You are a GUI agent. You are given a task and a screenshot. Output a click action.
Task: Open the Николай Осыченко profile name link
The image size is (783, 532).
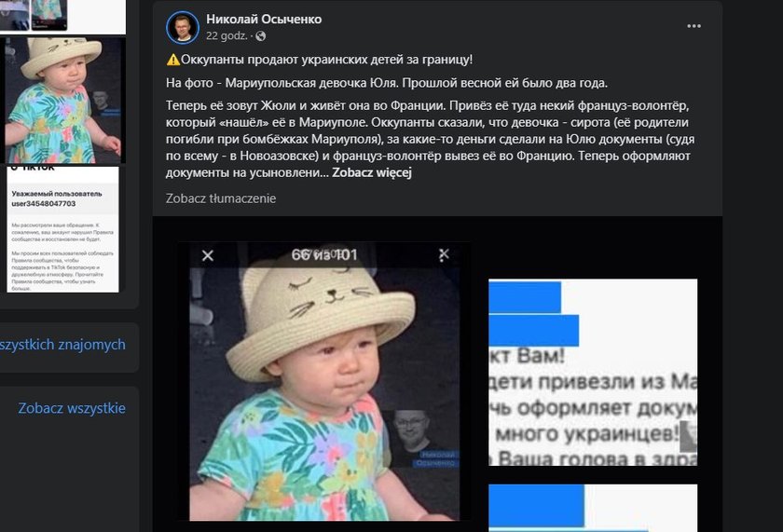(x=264, y=20)
